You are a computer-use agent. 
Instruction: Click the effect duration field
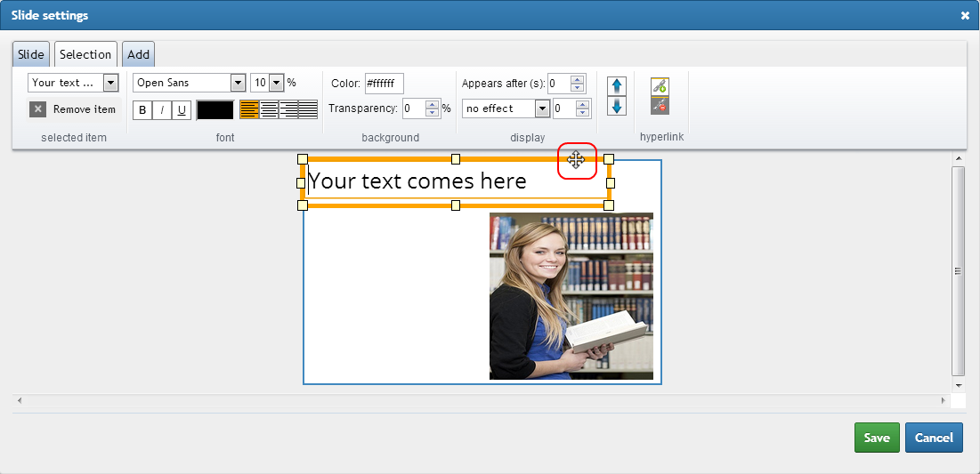coord(564,108)
